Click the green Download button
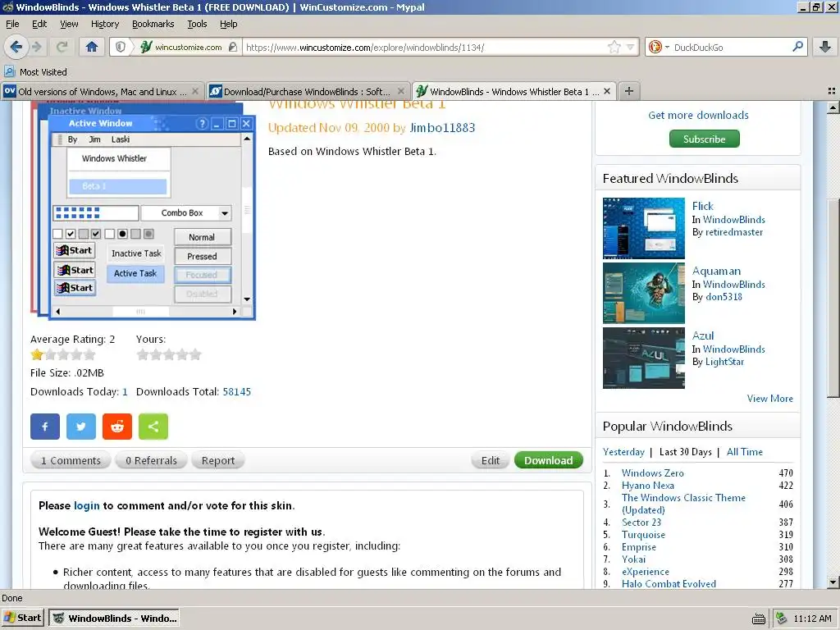This screenshot has width=840, height=630. coord(549,460)
